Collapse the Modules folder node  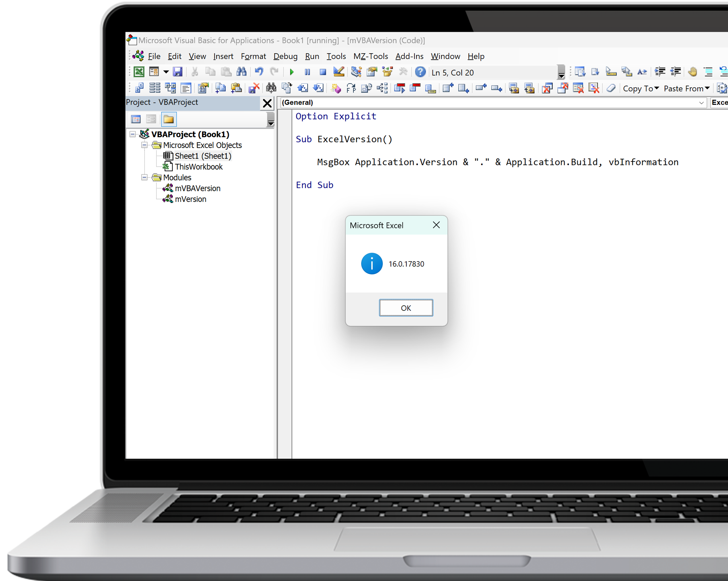pos(144,178)
